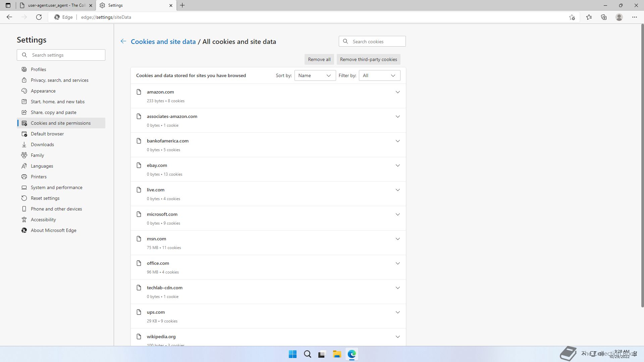
Task: Expand the msn.com cookie entry
Action: tap(397, 239)
